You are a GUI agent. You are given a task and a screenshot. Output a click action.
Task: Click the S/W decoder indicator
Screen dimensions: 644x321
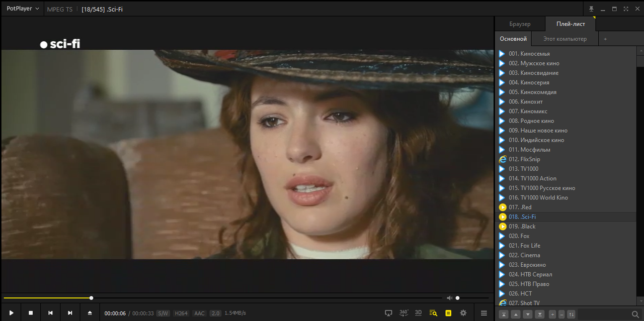[163, 313]
